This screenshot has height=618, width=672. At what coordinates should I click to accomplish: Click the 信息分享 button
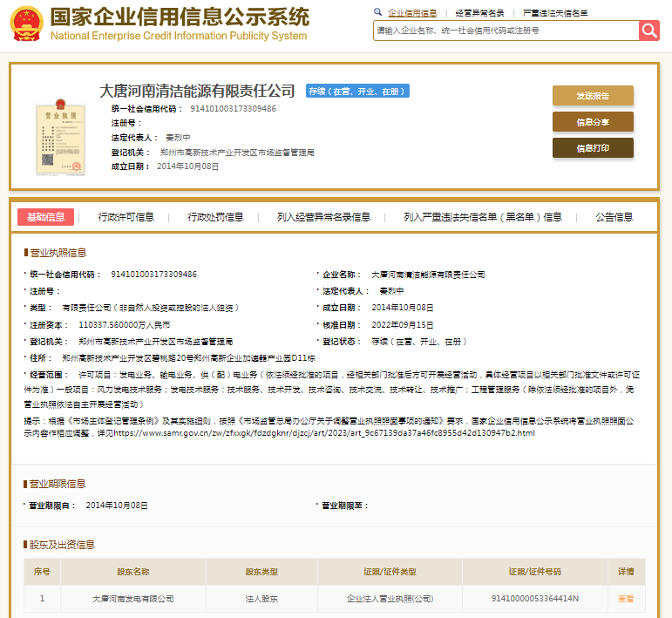593,122
